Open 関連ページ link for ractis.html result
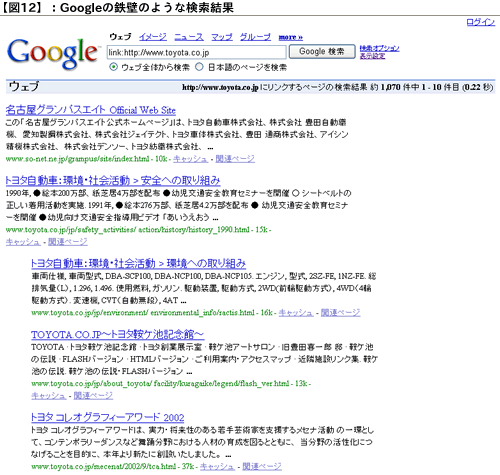 tap(341, 313)
